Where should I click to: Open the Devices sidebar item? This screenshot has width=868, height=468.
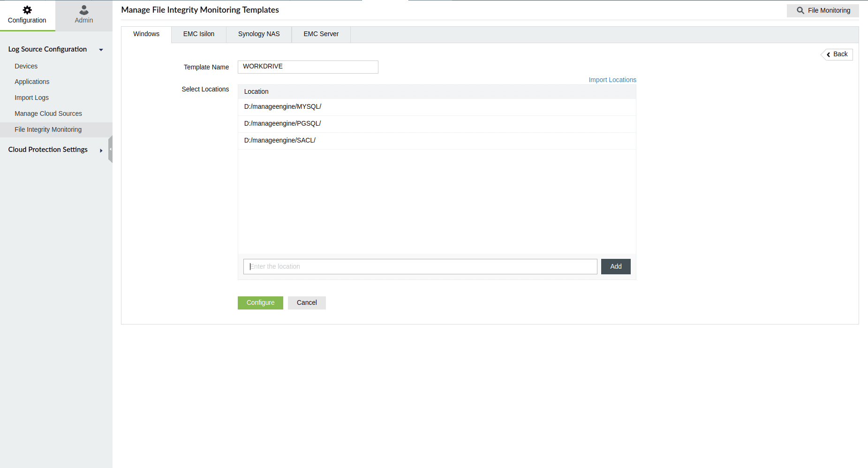click(x=26, y=66)
